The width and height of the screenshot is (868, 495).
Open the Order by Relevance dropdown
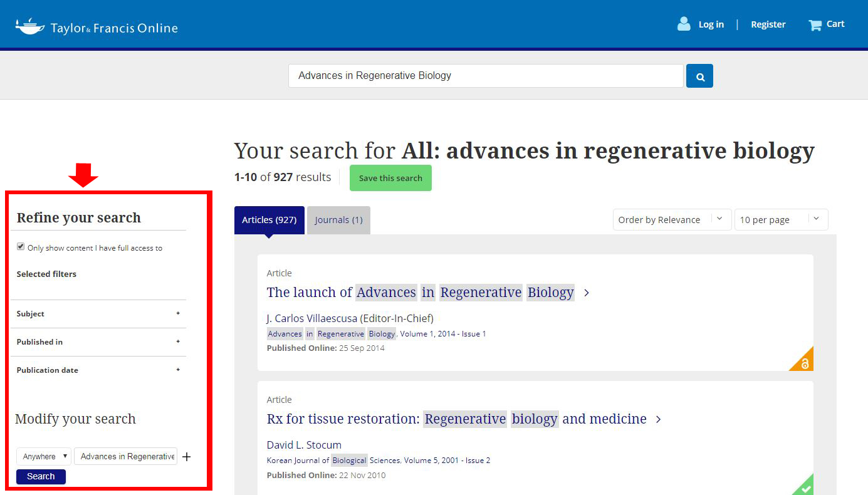coord(672,219)
